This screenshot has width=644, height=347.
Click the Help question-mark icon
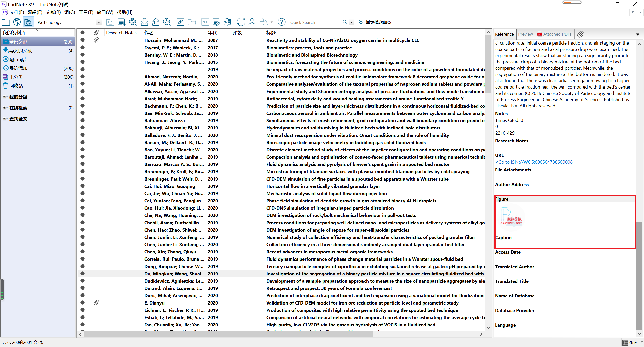(281, 22)
